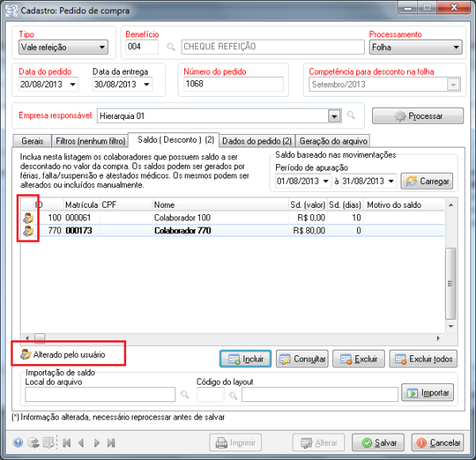The width and height of the screenshot is (476, 460).
Task: Go to the first record navigation arrow
Action: [66, 443]
